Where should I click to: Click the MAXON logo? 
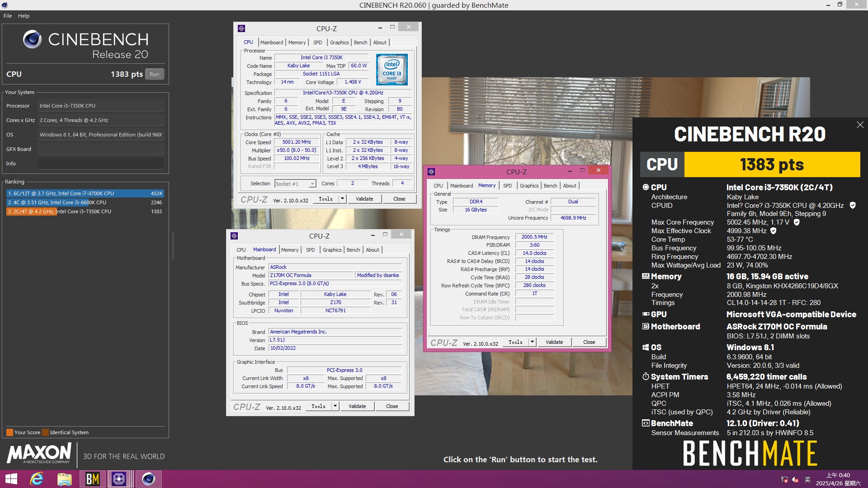point(39,453)
